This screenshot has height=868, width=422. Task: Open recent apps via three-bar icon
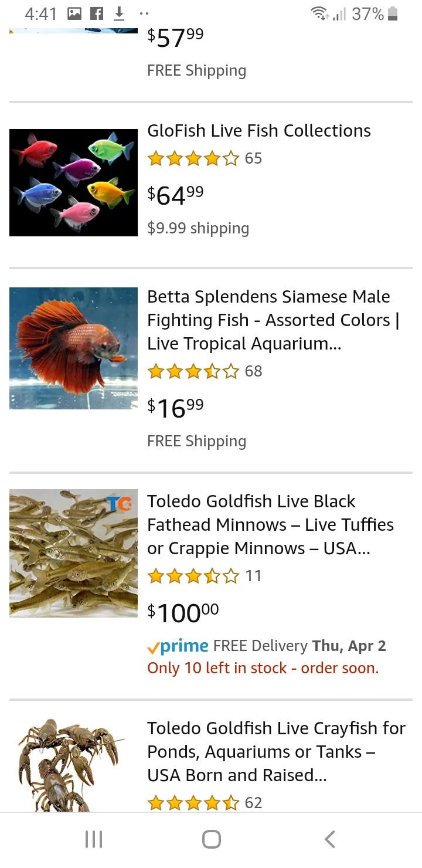click(x=94, y=839)
